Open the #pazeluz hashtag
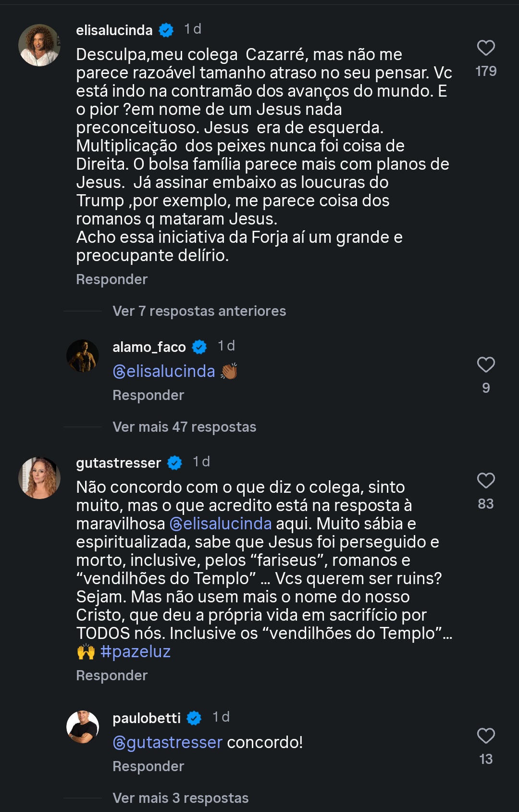Viewport: 519px width, 812px height. coord(136,652)
